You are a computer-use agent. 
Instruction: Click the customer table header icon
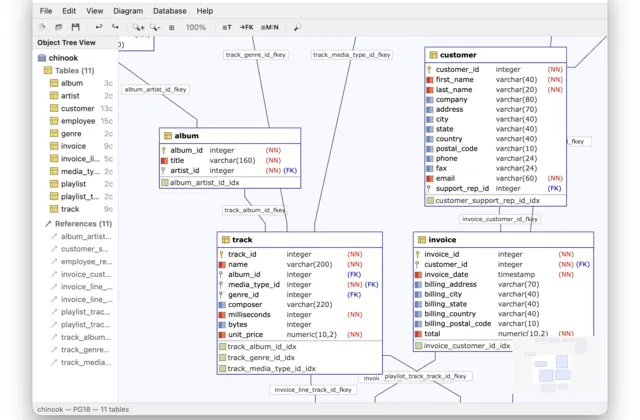(x=433, y=55)
